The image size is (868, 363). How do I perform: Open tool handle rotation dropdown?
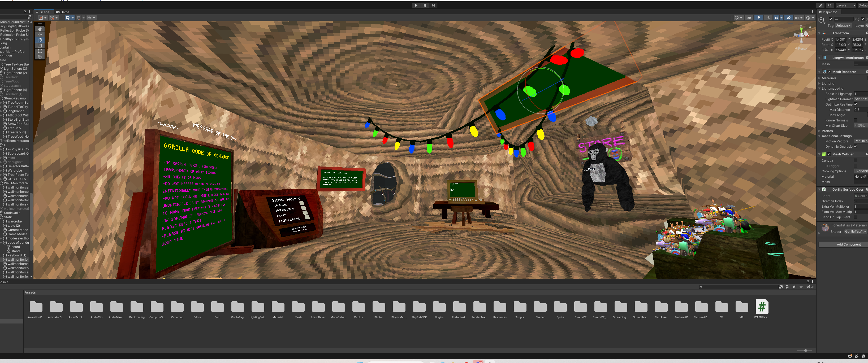[x=54, y=18]
